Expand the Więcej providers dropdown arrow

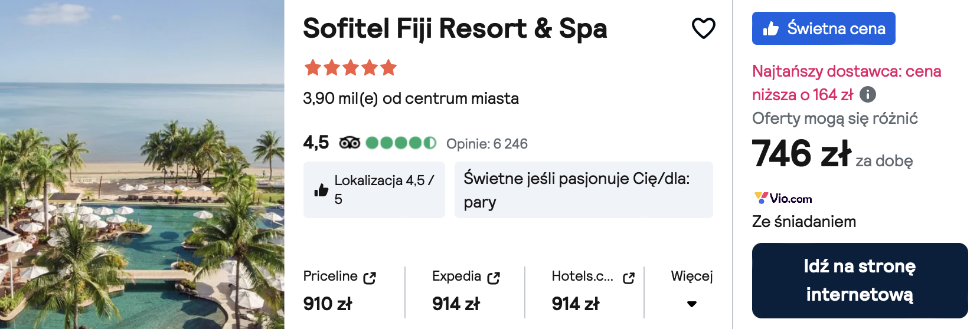[692, 304]
